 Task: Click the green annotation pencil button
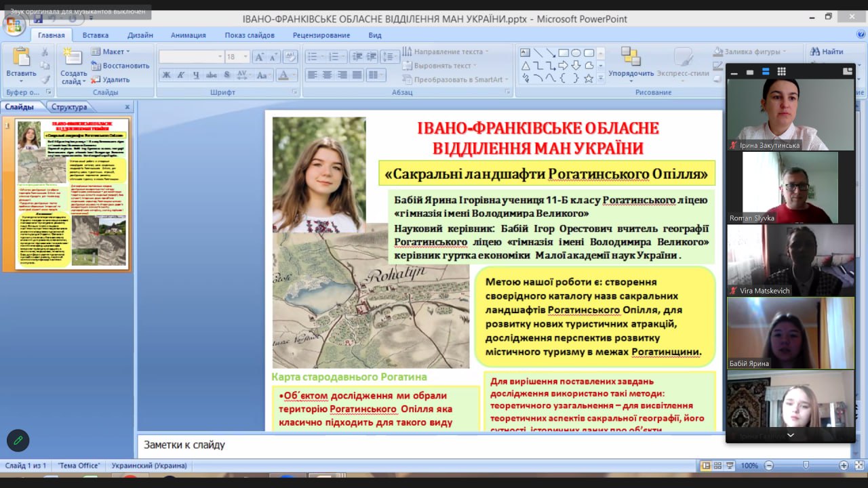[x=18, y=441]
